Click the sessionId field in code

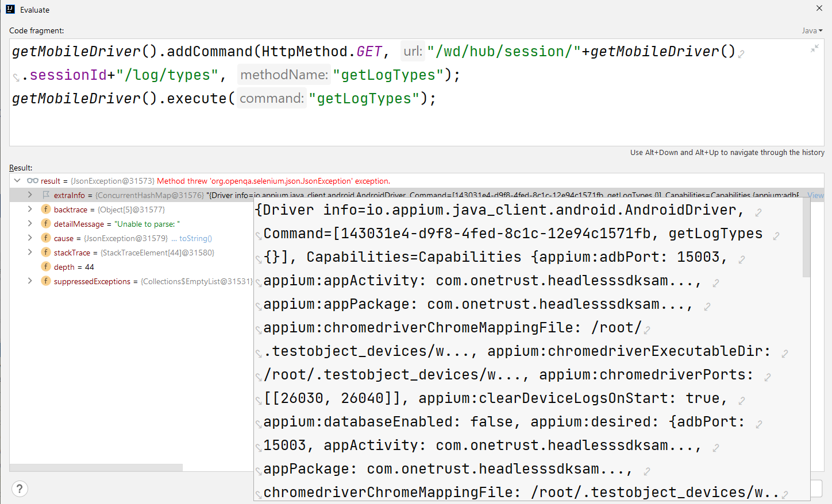click(68, 75)
